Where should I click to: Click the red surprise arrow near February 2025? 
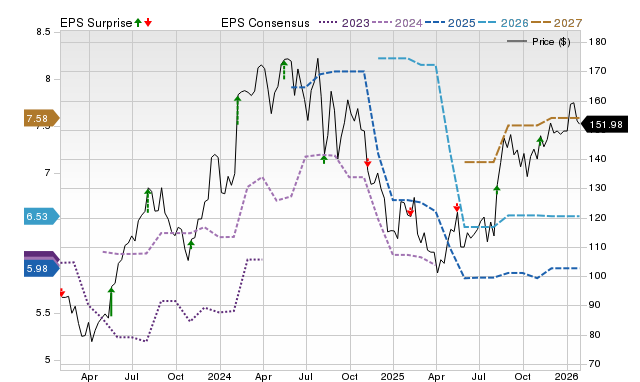[x=411, y=211]
